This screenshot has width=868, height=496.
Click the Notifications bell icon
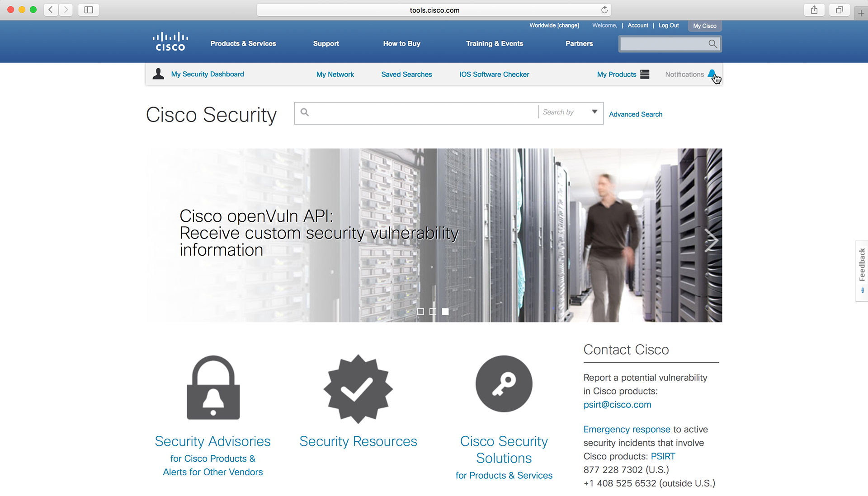(x=712, y=74)
